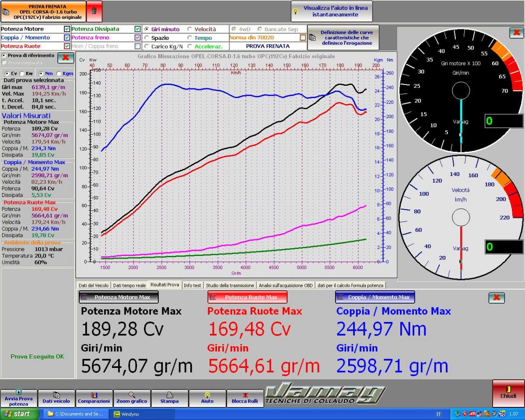The image size is (525, 420).
Task: Open Comparazioni toolbar button
Action: click(94, 398)
